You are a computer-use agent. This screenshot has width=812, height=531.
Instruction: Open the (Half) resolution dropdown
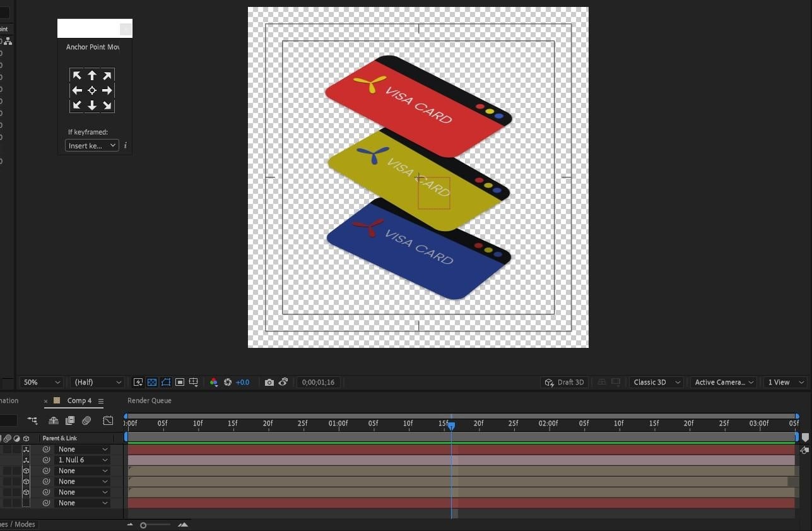coord(97,382)
